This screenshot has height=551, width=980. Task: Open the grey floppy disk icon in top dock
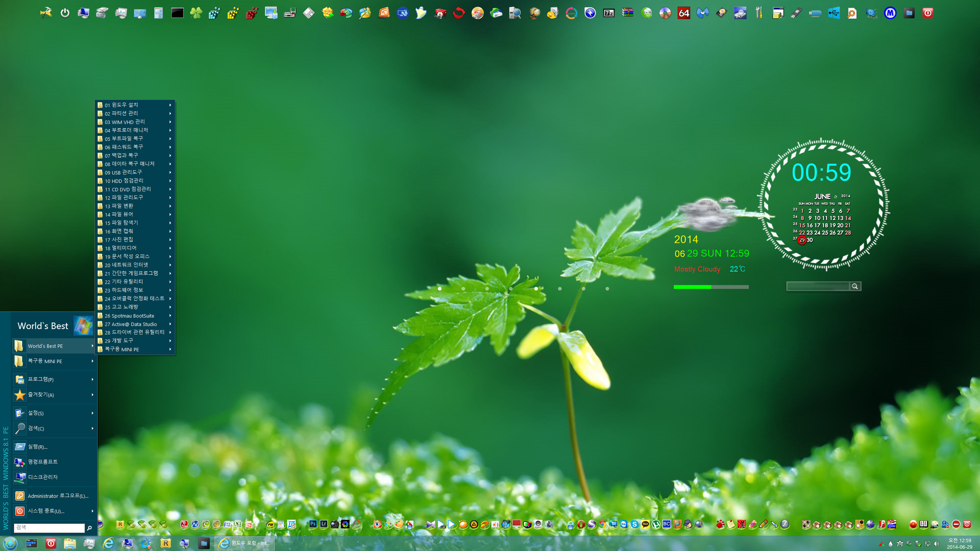(x=309, y=13)
